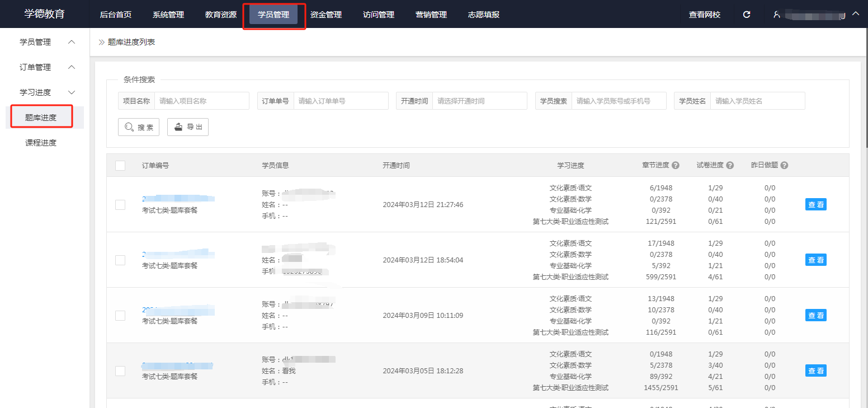Collapse the top-right user menu chevron

tap(855, 14)
